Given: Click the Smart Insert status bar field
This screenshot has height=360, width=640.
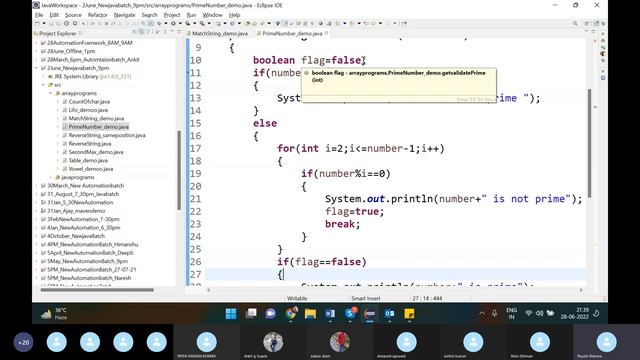Looking at the screenshot, I should click(366, 298).
